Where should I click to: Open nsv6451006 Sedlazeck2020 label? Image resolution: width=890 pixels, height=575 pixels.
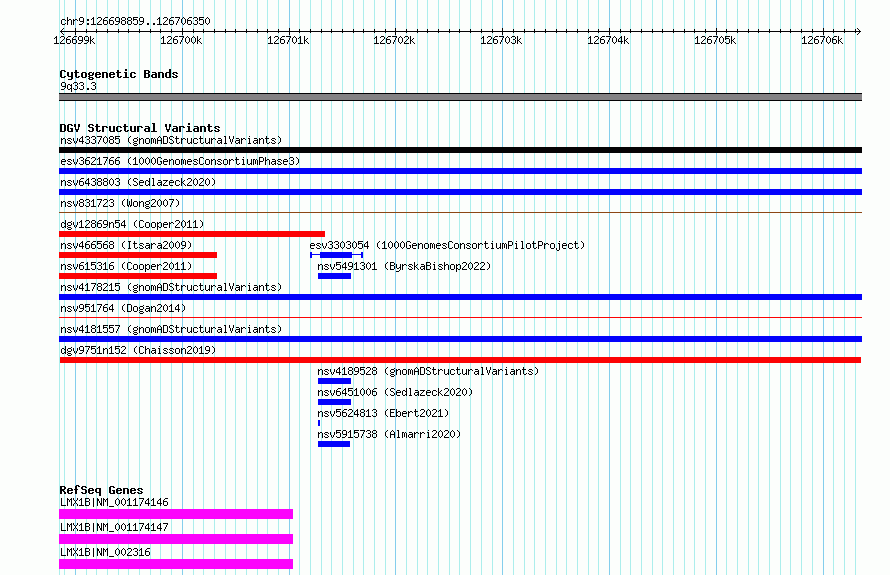[395, 392]
